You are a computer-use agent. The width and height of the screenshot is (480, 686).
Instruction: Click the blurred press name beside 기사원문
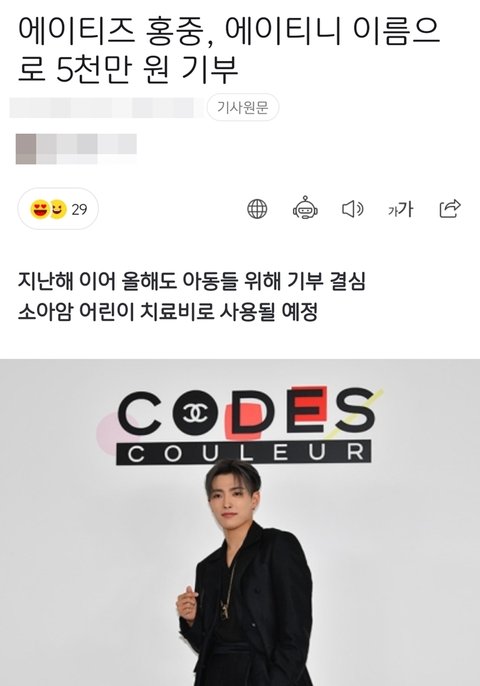[106, 108]
